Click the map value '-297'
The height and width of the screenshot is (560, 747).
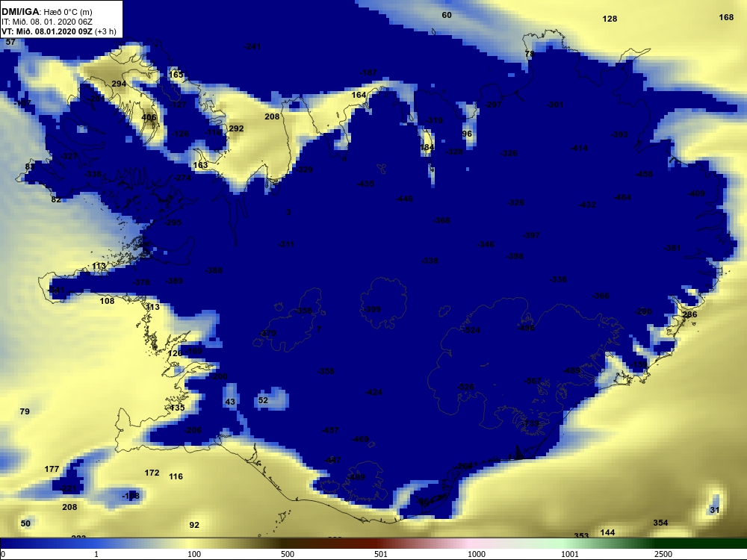493,105
